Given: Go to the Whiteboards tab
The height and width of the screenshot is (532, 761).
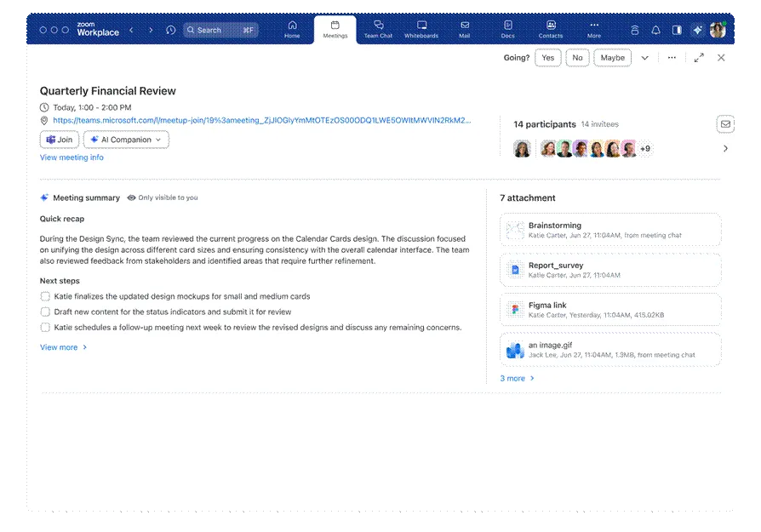Looking at the screenshot, I should 421,30.
